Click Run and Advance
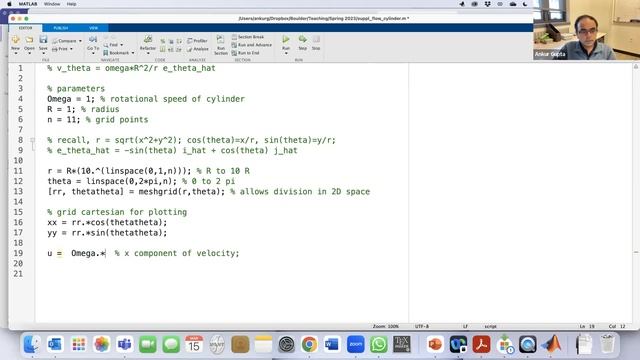 pos(251,45)
